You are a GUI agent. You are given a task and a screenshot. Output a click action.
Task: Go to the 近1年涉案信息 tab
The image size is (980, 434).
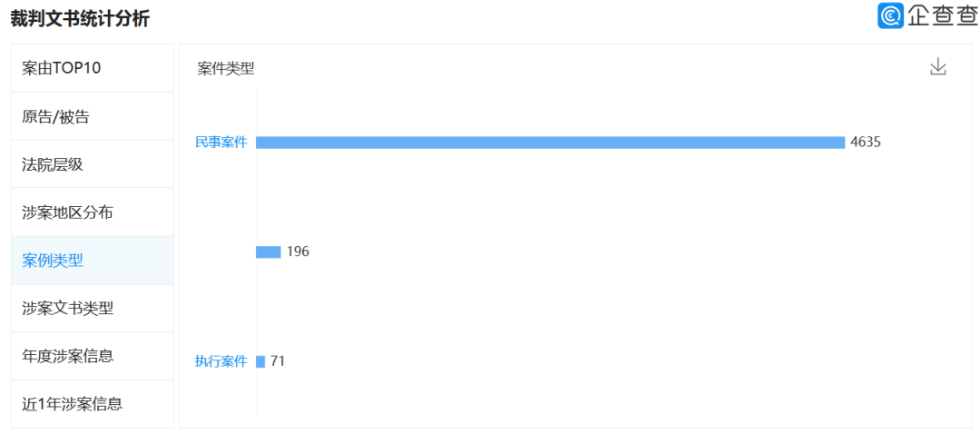pyautogui.click(x=73, y=404)
